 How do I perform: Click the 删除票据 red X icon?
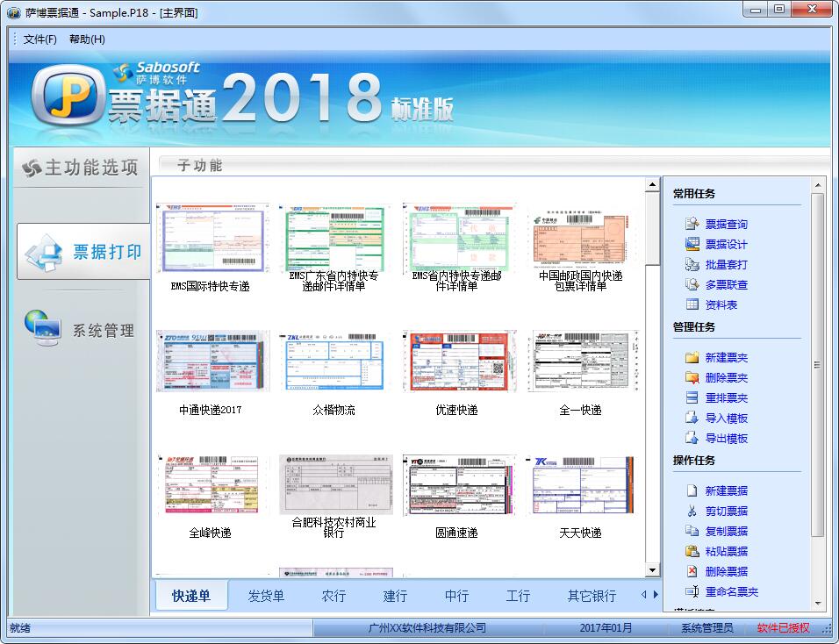pos(692,571)
